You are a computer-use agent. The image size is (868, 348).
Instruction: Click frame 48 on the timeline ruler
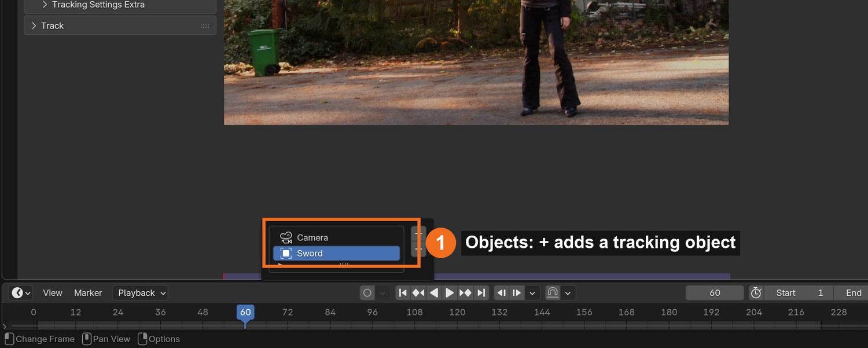point(203,312)
